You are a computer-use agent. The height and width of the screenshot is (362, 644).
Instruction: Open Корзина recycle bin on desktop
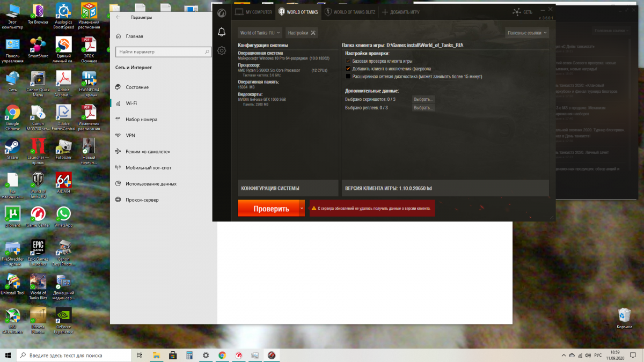click(x=624, y=318)
